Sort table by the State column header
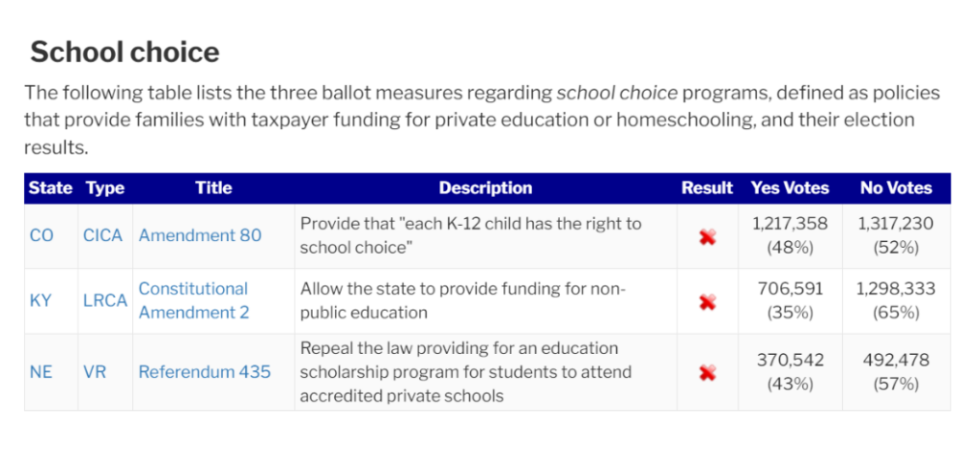Image resolution: width=980 pixels, height=462 pixels. [51, 188]
